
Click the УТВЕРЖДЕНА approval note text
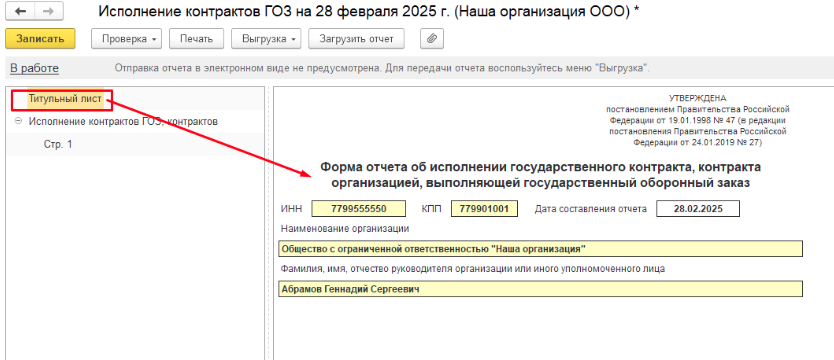[697, 120]
